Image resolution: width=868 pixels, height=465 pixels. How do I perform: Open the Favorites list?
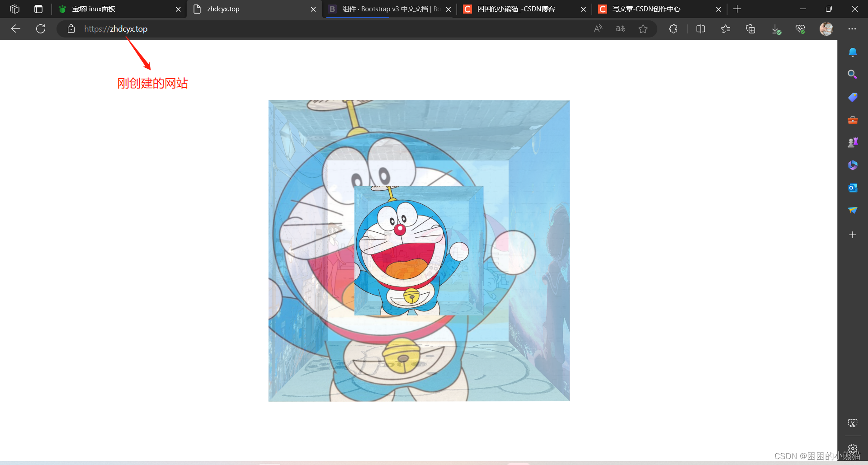(x=726, y=29)
